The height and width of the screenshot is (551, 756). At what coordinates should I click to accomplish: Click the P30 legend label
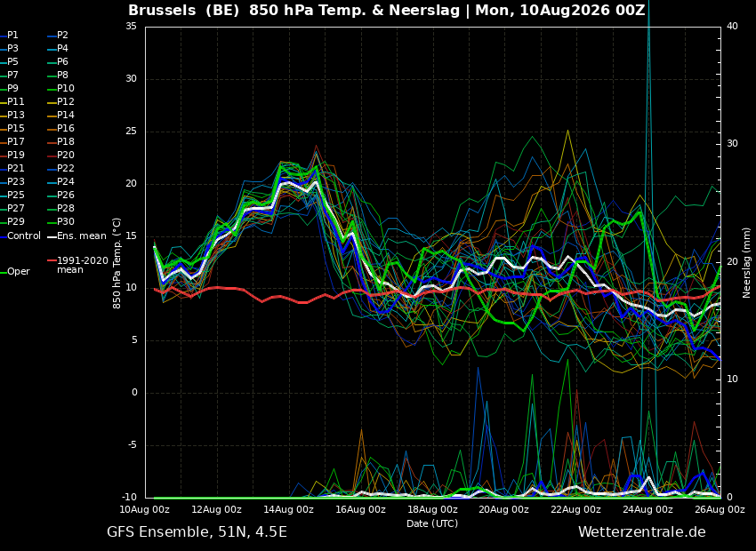pyautogui.click(x=66, y=221)
